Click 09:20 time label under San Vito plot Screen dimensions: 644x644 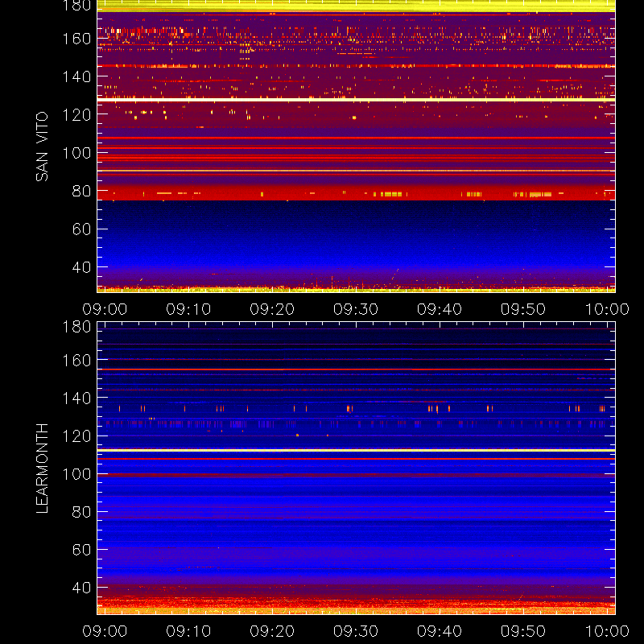pyautogui.click(x=272, y=309)
